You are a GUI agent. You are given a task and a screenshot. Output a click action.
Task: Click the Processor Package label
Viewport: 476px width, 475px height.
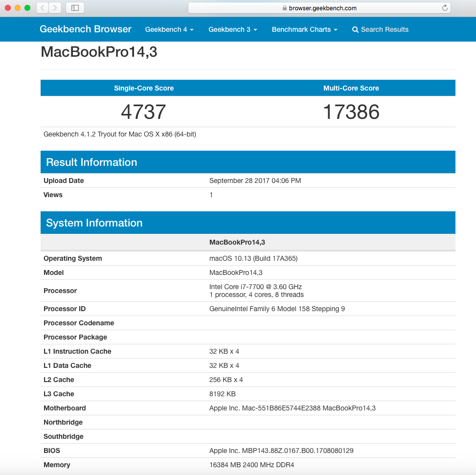[x=75, y=337]
